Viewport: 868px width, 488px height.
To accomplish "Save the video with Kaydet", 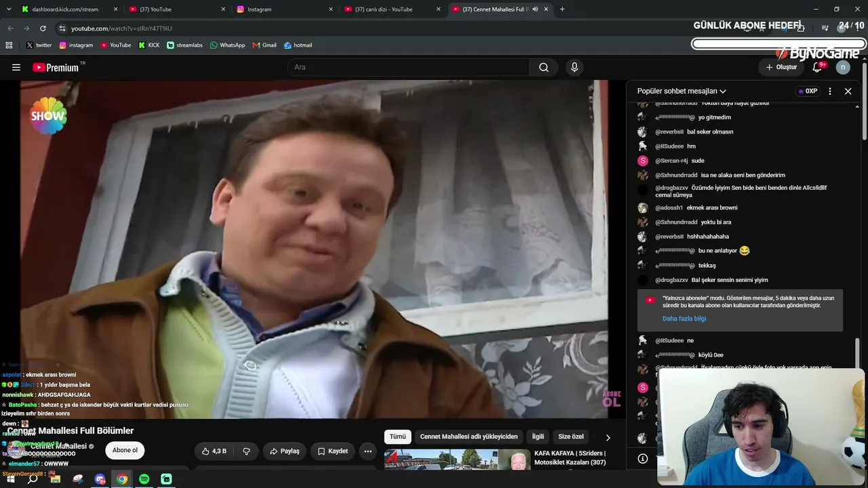I will pyautogui.click(x=332, y=451).
